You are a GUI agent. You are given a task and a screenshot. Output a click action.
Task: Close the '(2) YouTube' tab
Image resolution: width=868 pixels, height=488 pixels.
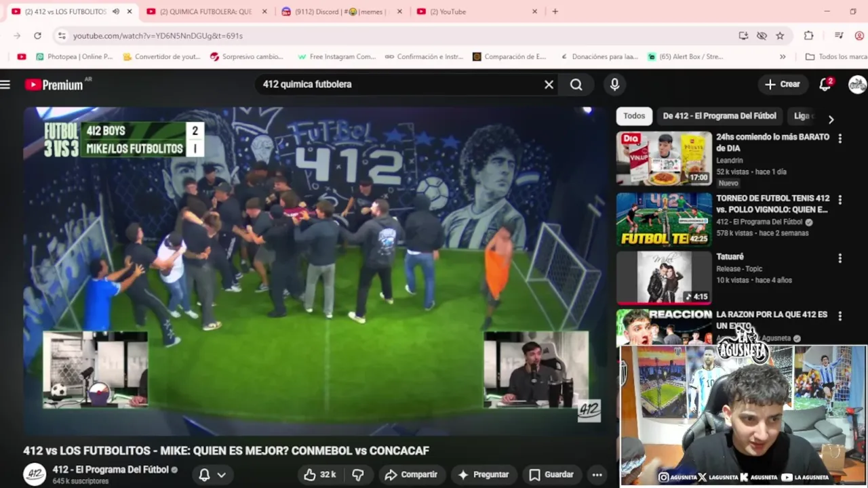coord(534,12)
